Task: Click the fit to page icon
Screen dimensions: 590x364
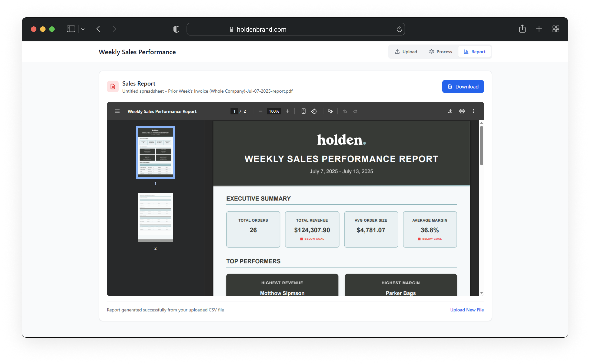Action: tap(303, 111)
